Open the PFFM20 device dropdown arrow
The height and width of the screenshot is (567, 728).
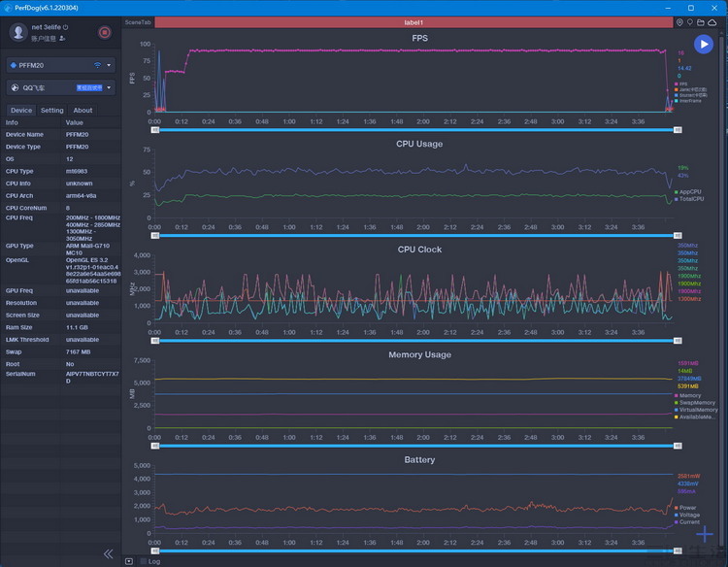click(x=109, y=65)
